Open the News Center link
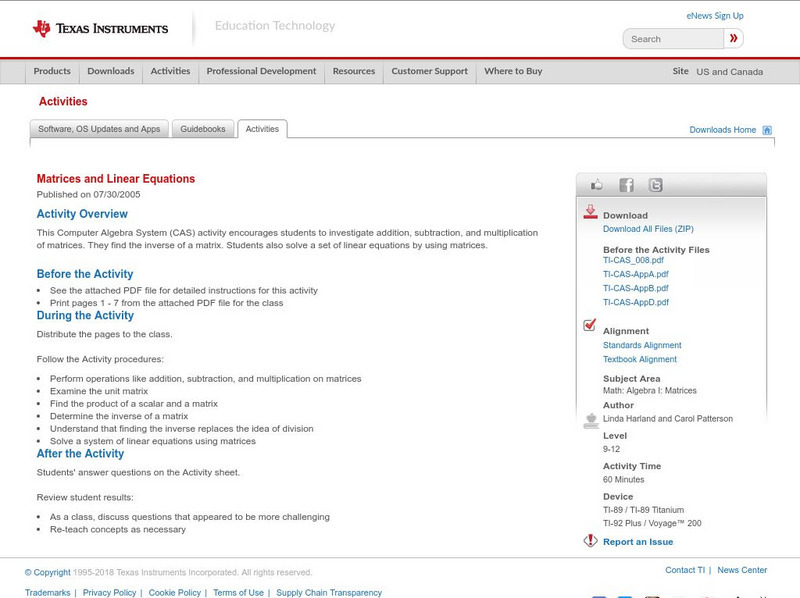The height and width of the screenshot is (598, 800). coord(742,570)
